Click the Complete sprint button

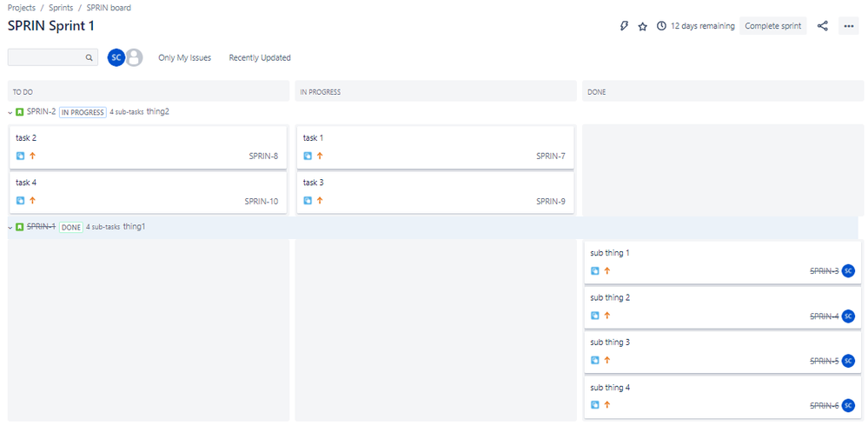(772, 26)
